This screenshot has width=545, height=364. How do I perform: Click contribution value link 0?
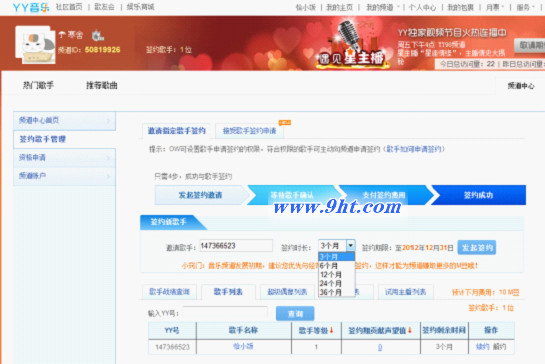(380, 347)
